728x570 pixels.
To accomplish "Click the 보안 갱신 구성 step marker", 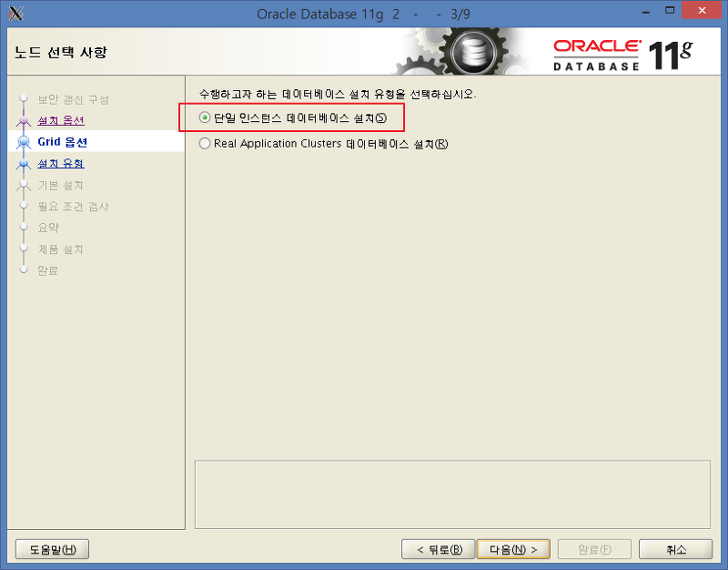I will click(x=24, y=98).
